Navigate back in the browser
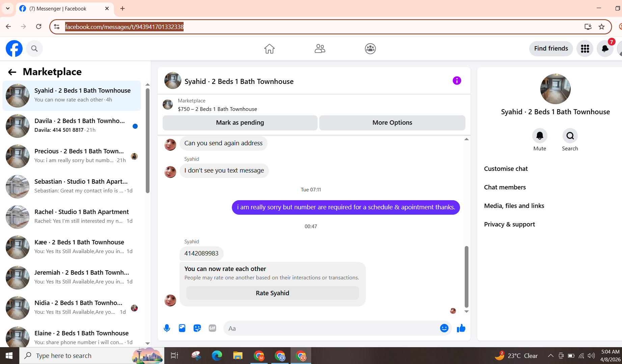The height and width of the screenshot is (364, 622). pos(8,27)
